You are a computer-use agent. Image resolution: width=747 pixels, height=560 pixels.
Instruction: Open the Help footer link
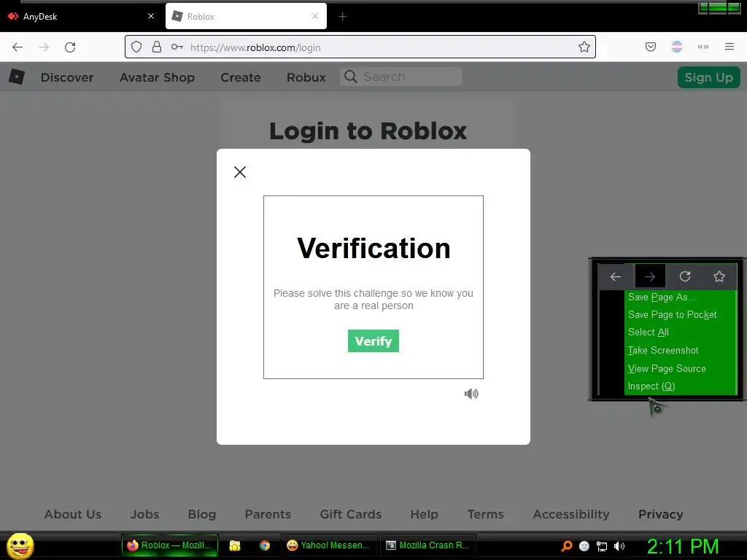424,514
